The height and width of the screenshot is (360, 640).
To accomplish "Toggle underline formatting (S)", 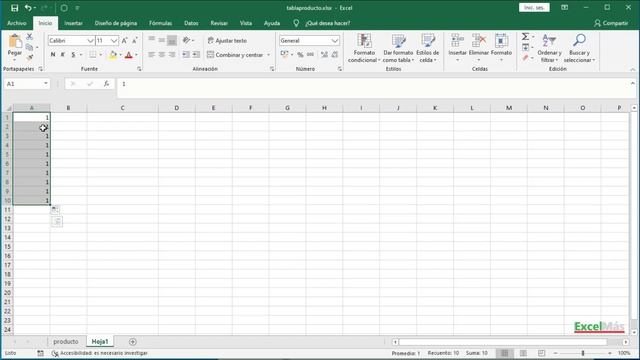I will [x=73, y=55].
